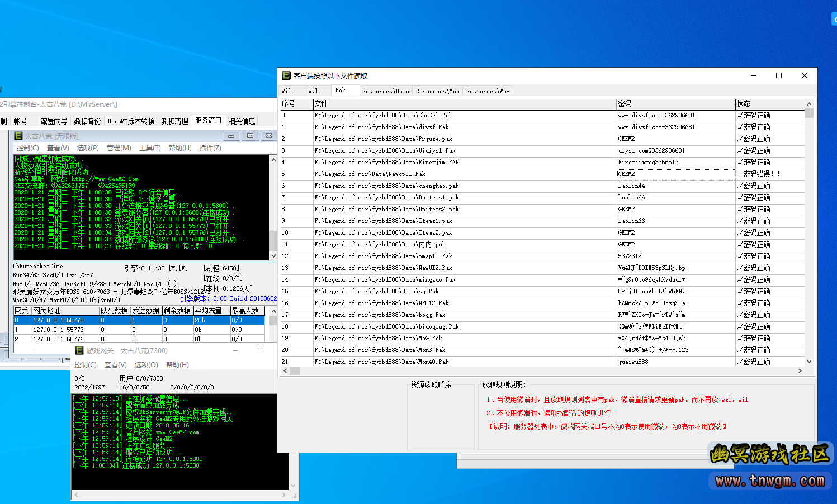Viewport: 837px width, 504px height.
Task: Select the 服务窗口 tab
Action: 208,120
